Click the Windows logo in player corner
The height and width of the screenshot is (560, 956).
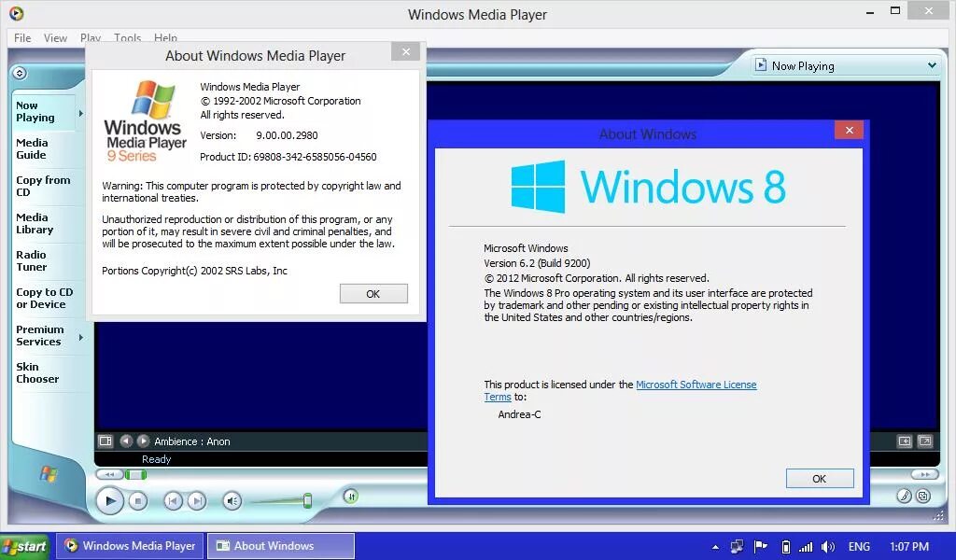coord(49,473)
